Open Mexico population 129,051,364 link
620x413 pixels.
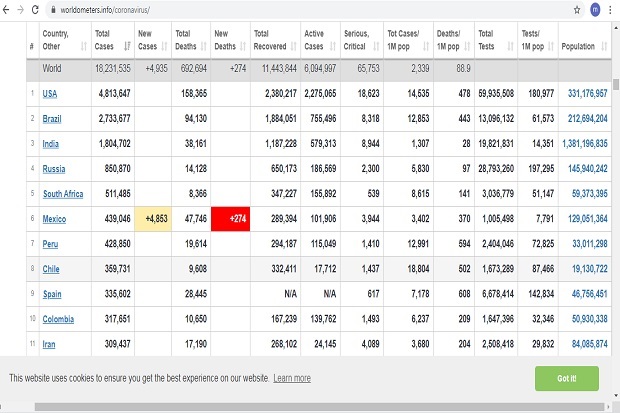tap(588, 218)
